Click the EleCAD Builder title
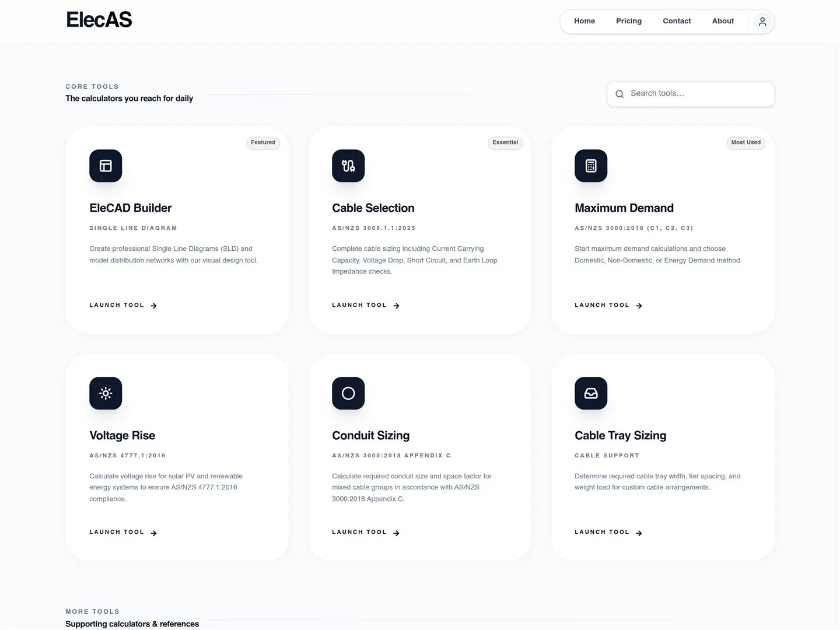Viewport: 840px width, 630px height. 131,208
